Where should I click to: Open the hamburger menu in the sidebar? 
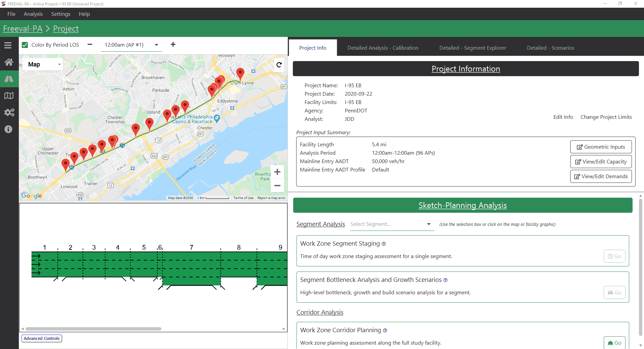(8, 45)
